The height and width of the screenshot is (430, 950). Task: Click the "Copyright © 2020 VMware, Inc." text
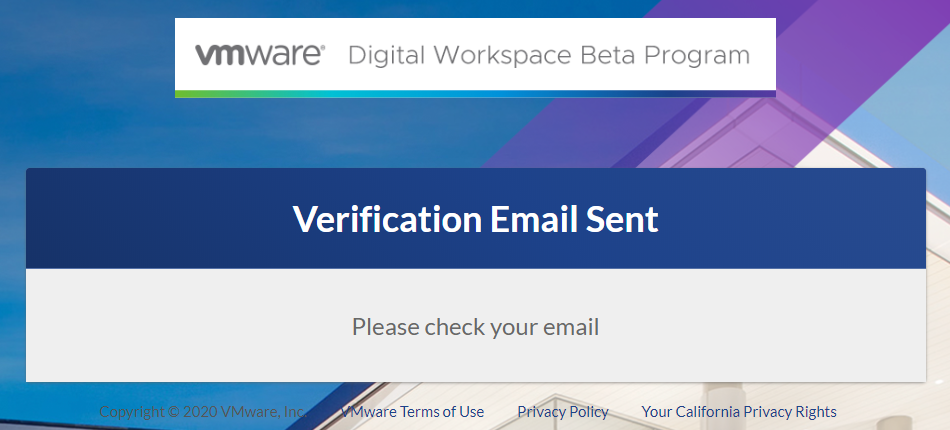(x=201, y=412)
